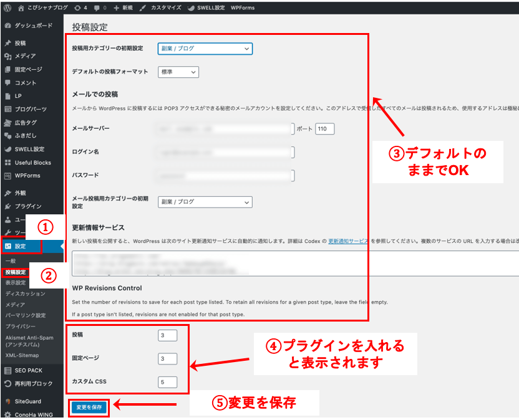Click the ポート field showing 110
The width and height of the screenshot is (519, 420).
325,129
